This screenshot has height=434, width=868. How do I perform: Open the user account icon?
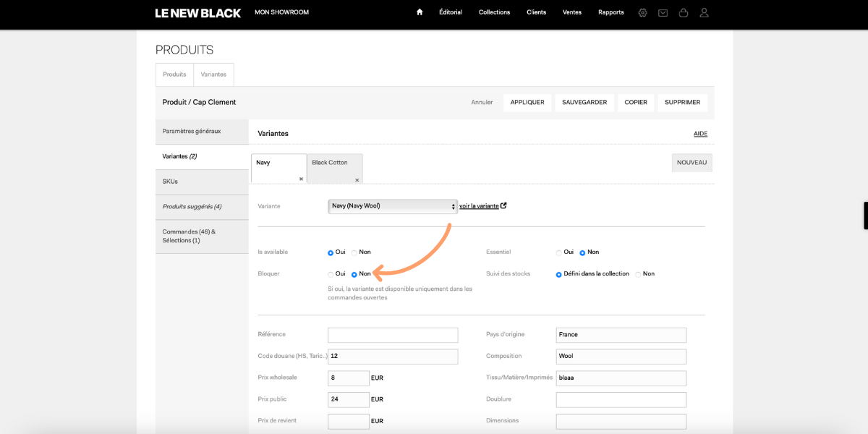(705, 12)
